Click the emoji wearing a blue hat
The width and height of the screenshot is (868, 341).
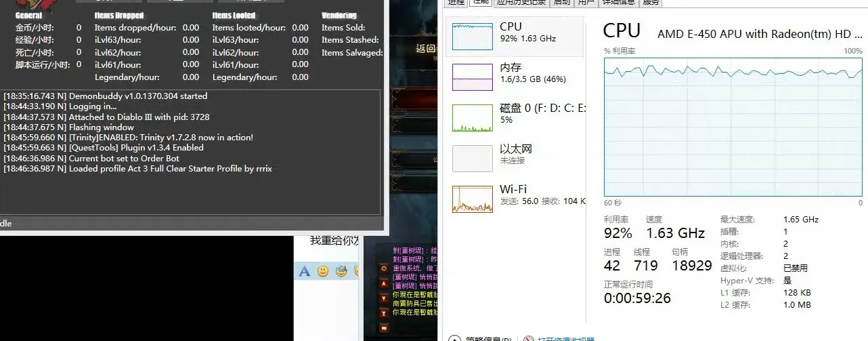click(341, 271)
